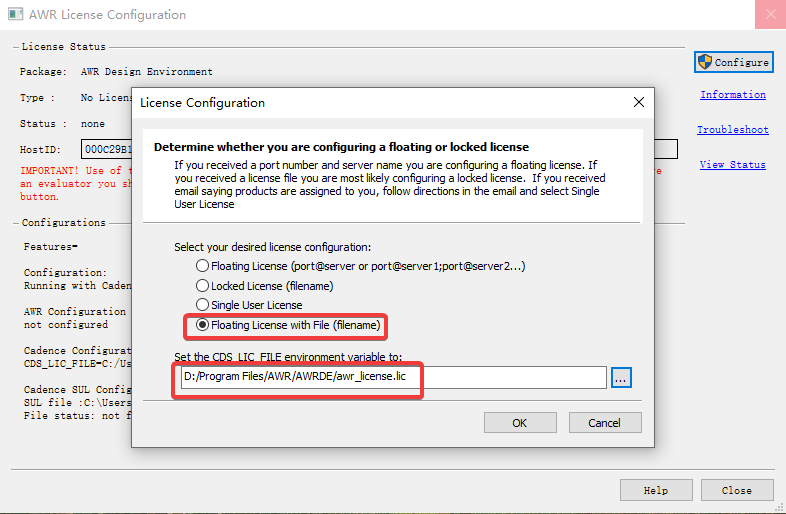
Task: Open file browser with the ellipsis button
Action: coord(621,378)
